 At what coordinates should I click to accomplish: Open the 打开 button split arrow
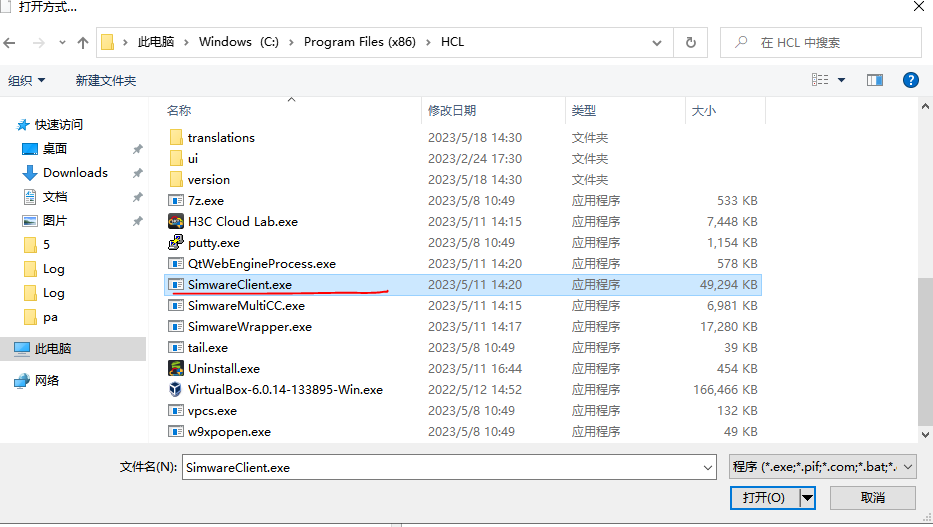pos(807,498)
